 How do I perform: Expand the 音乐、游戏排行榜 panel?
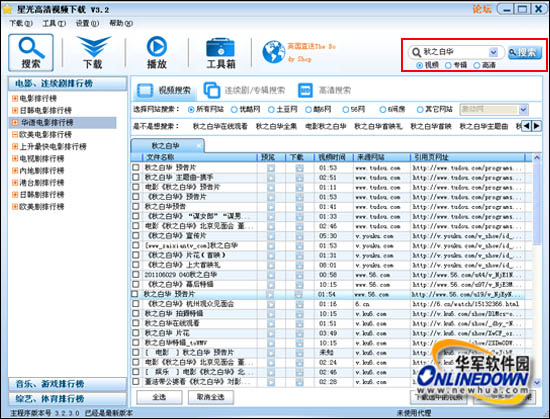tap(67, 384)
